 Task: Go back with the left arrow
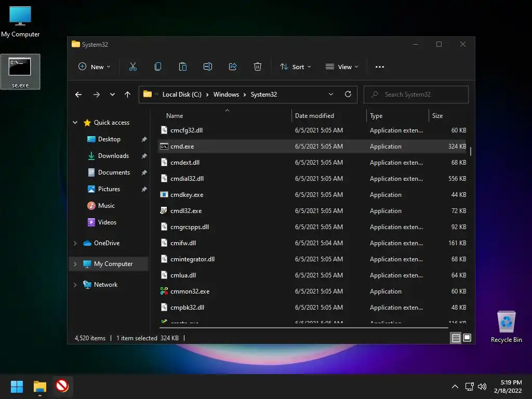tap(78, 95)
